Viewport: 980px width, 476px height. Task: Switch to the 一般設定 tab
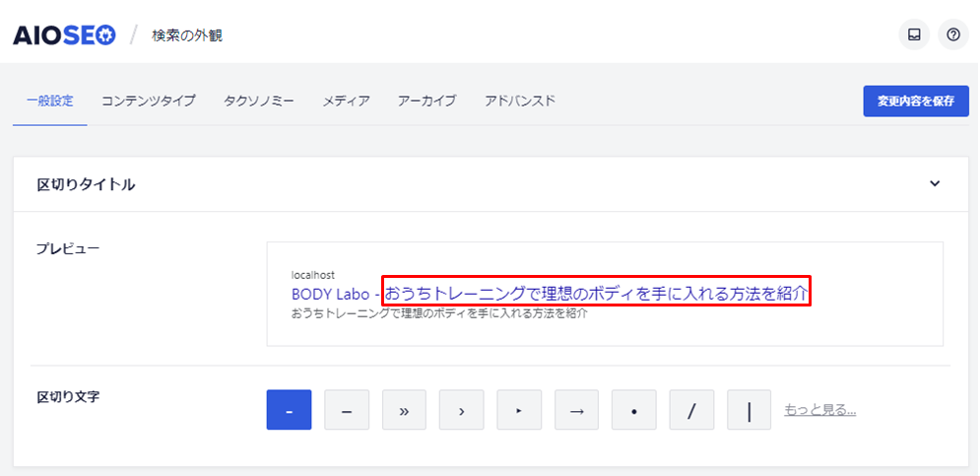tap(50, 101)
